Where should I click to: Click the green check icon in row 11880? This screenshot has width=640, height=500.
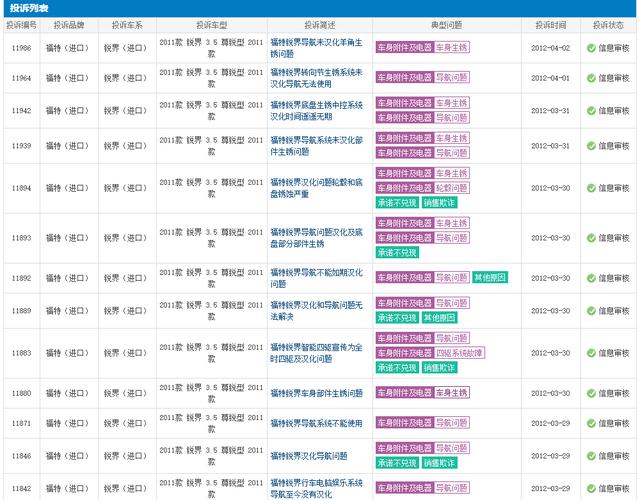[591, 393]
